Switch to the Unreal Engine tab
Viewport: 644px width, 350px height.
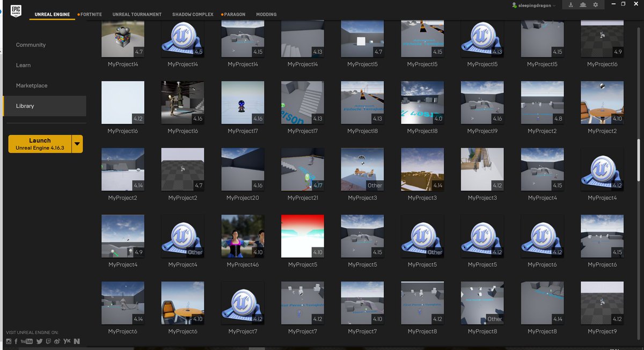(52, 14)
